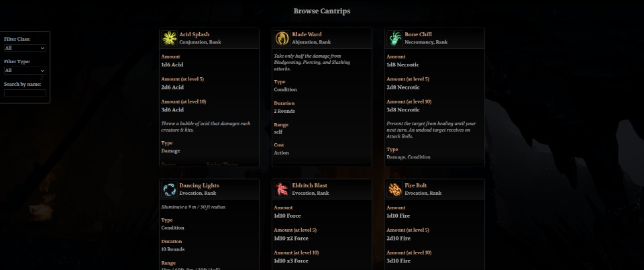
Task: Open the Filter Type dropdown
Action: pos(25,71)
